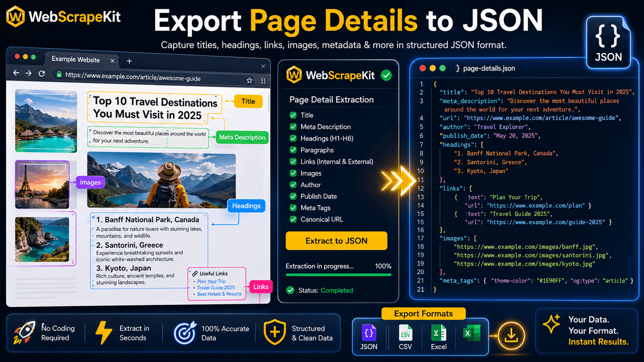Click the Title annotation label

coord(248,102)
